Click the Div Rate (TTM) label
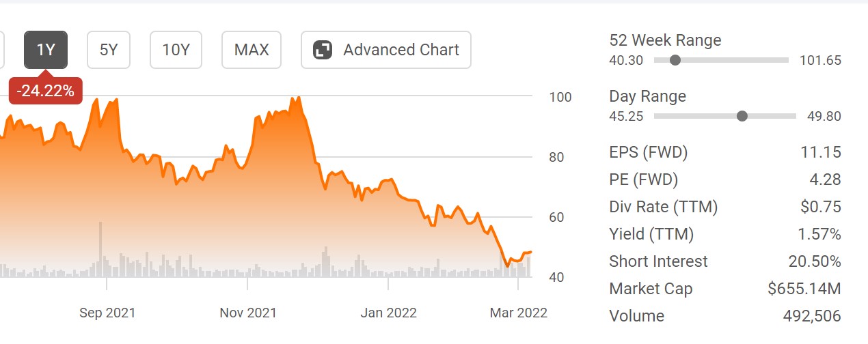Screen dimensions: 868x344 pos(663,207)
